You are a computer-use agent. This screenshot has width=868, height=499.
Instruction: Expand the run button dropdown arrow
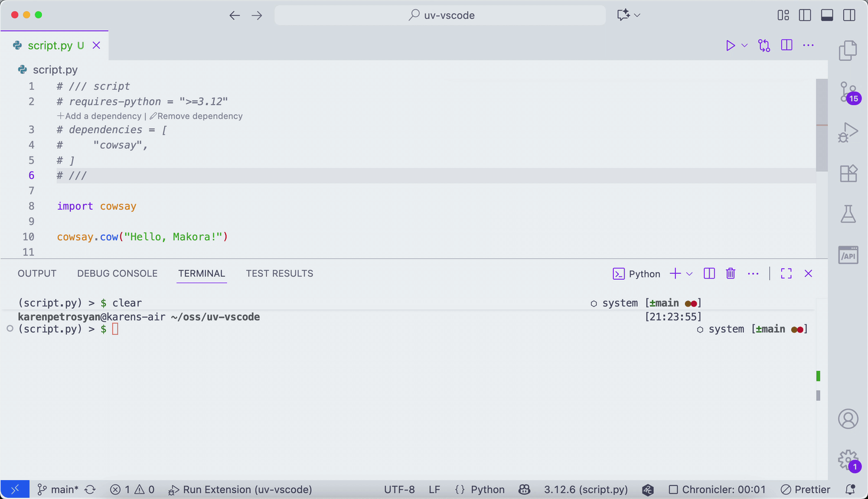[x=745, y=45]
